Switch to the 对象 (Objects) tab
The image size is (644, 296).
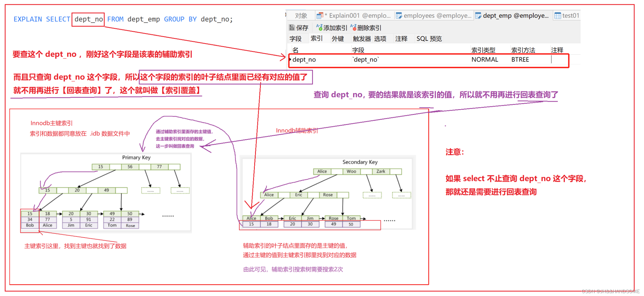(301, 15)
